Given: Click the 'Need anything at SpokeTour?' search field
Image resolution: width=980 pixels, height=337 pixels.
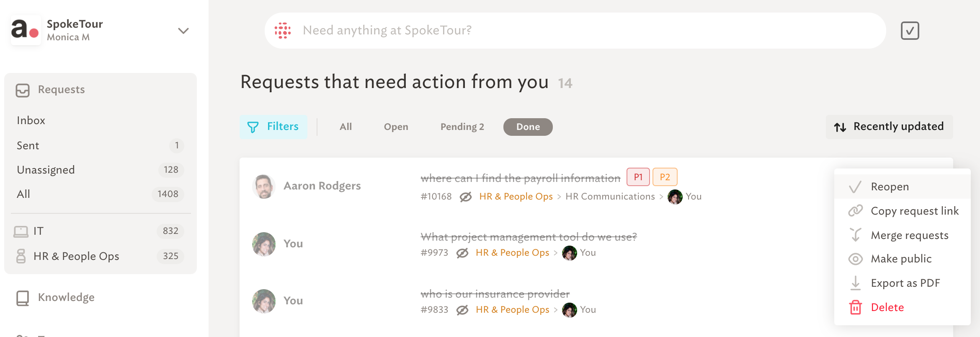Looking at the screenshot, I should click(575, 31).
